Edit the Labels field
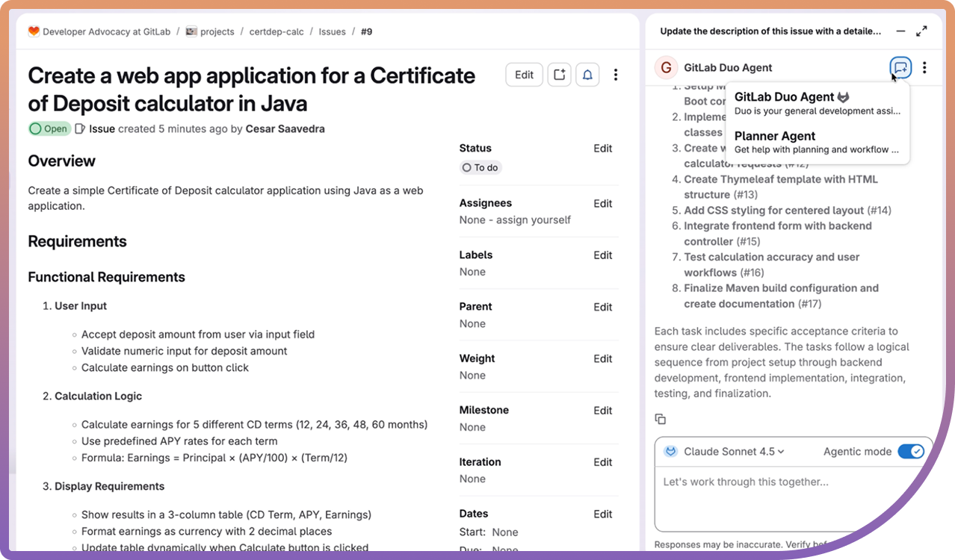955x560 pixels. point(602,255)
